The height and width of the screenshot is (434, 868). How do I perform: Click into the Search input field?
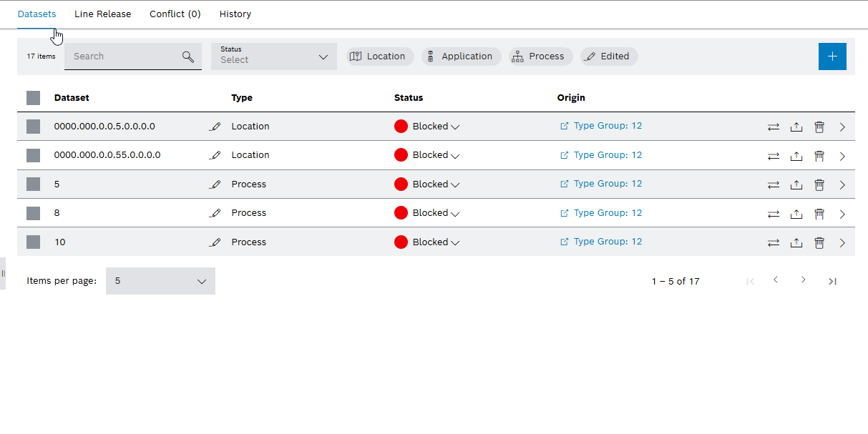(x=122, y=56)
